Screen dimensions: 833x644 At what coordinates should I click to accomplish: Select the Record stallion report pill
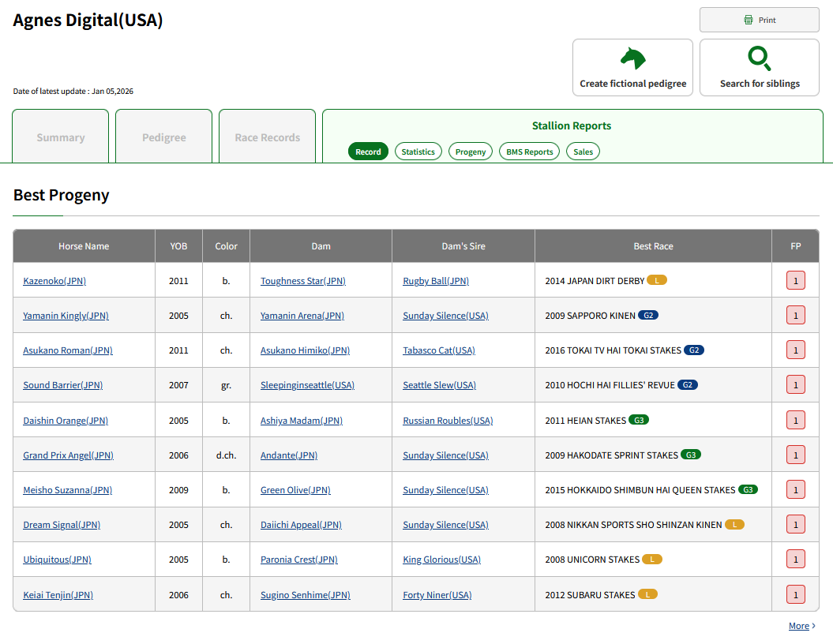368,152
